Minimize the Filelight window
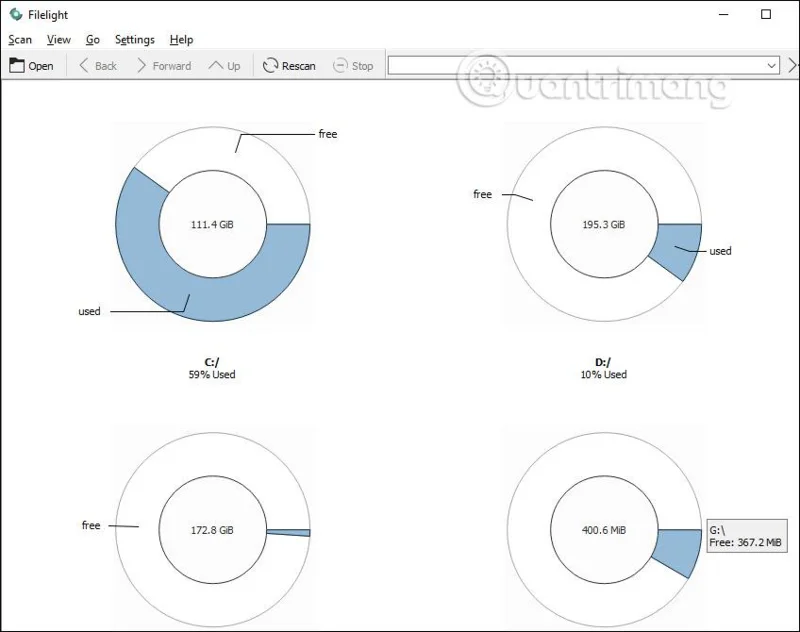Image resolution: width=800 pixels, height=632 pixels. click(x=723, y=14)
